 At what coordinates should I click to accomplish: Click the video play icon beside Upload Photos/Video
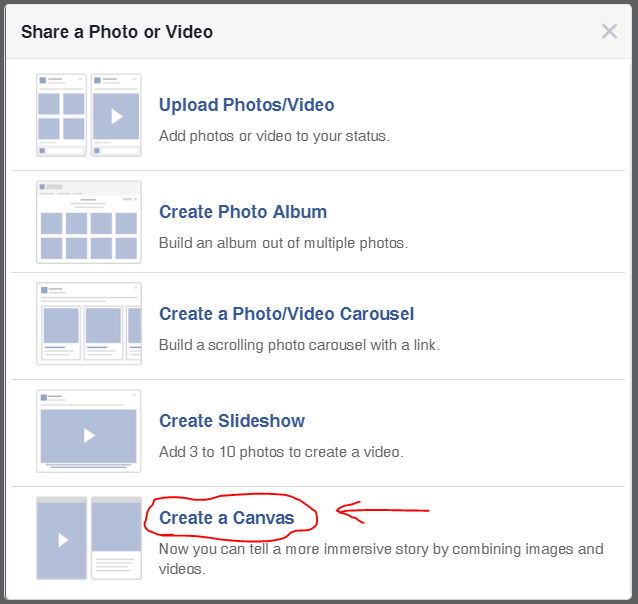click(x=116, y=115)
